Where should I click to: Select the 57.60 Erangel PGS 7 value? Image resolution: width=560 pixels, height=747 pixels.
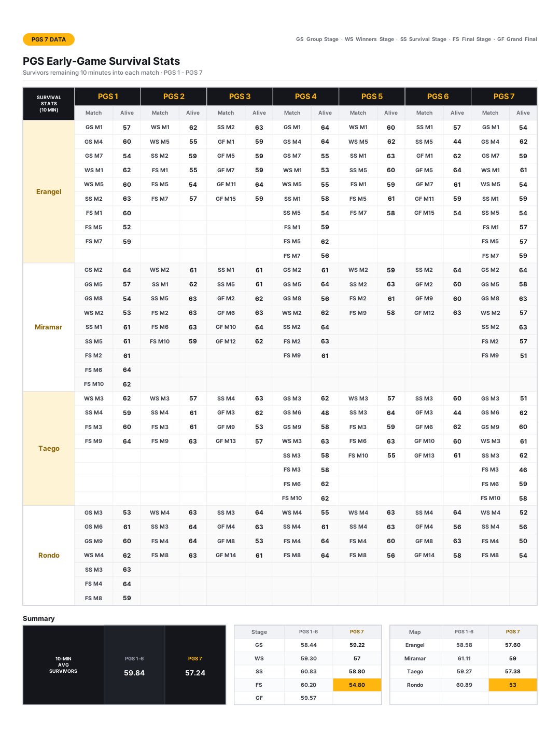point(513,645)
